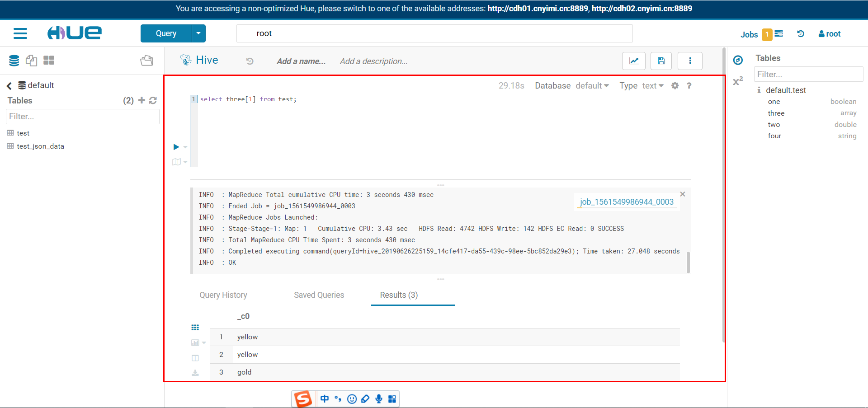This screenshot has height=408, width=868.
Task: Switch to the Saved Queries tab
Action: click(319, 295)
